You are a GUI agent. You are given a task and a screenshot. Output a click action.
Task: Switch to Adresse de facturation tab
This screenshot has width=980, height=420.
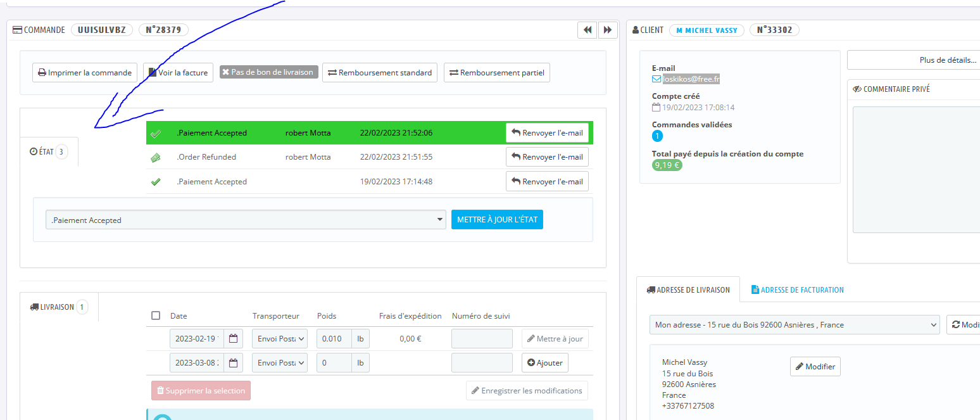click(x=797, y=290)
